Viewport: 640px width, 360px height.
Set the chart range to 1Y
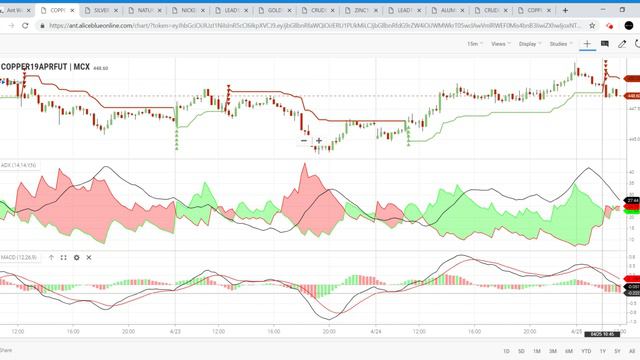[x=603, y=351]
